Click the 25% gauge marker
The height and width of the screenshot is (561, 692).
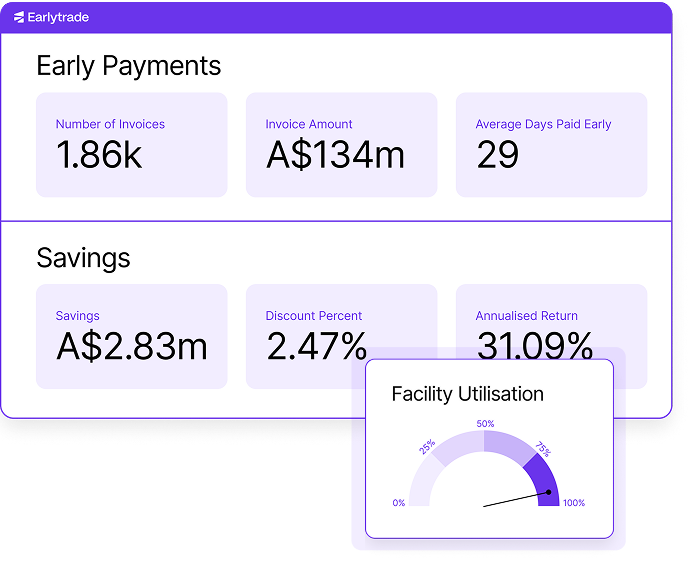428,448
